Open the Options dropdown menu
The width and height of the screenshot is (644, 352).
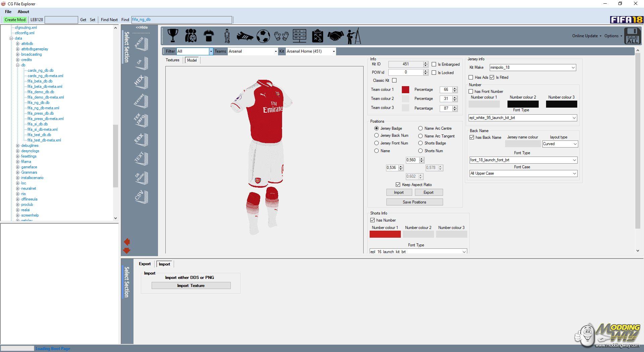click(x=613, y=36)
